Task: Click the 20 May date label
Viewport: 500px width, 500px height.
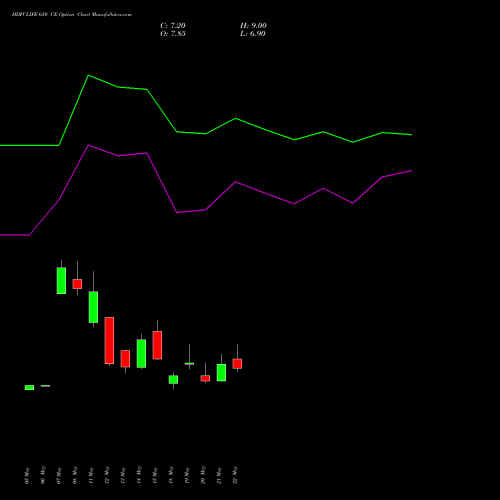Action: pos(203,475)
